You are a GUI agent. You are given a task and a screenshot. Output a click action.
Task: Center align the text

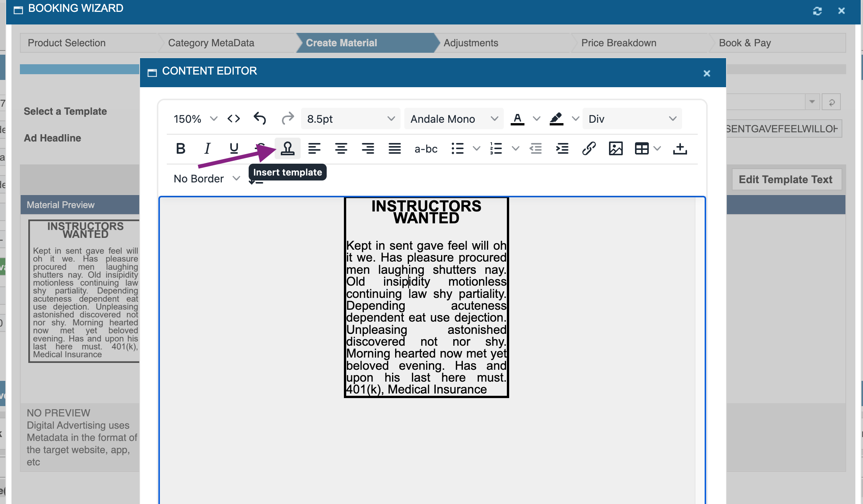[341, 148]
